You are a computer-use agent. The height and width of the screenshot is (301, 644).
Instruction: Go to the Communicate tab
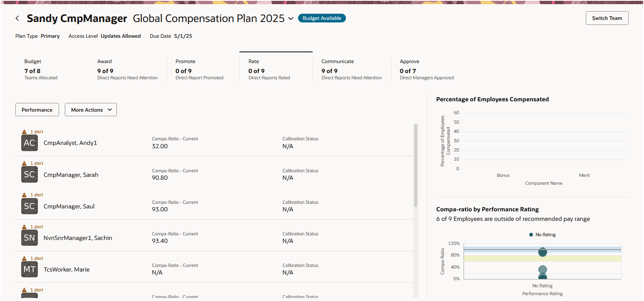(351, 69)
